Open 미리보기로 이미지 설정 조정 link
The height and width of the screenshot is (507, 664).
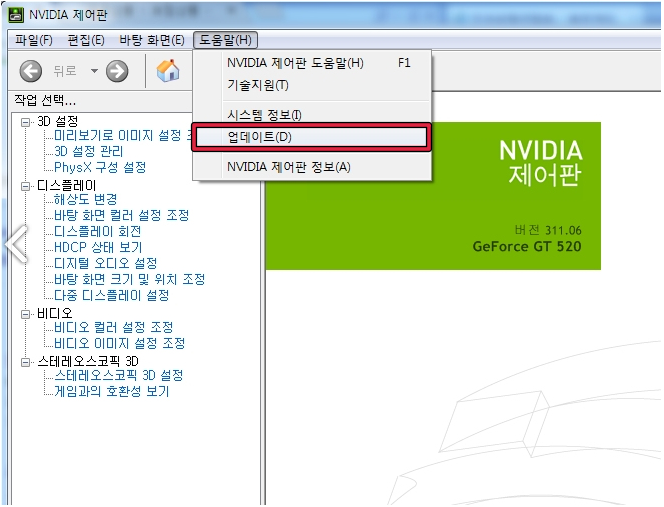pos(123,136)
